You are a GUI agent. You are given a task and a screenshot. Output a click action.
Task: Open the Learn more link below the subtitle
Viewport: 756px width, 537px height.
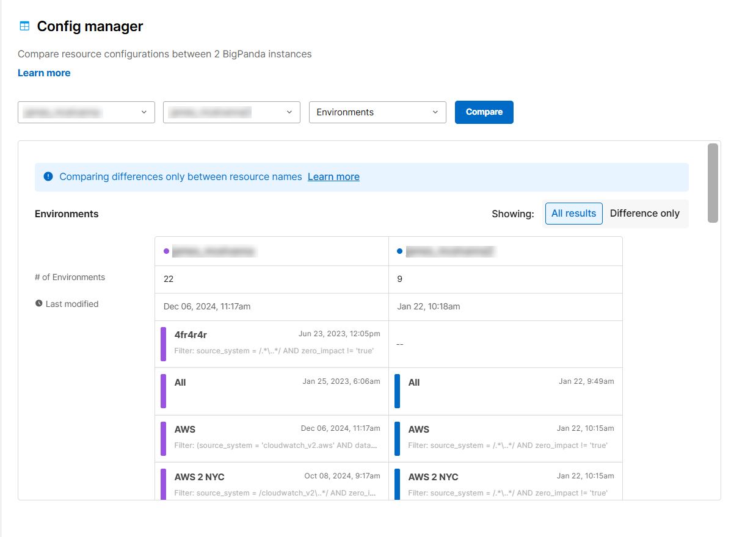(x=44, y=73)
